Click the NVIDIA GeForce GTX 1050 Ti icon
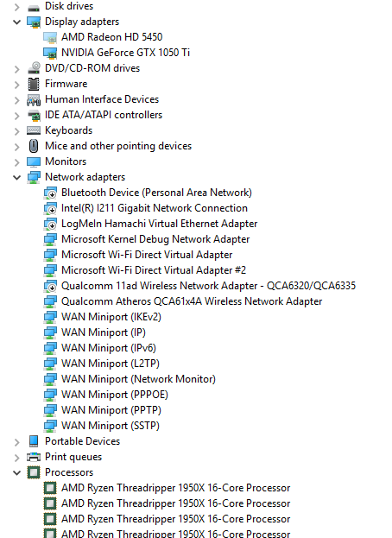The width and height of the screenshot is (392, 538). (x=50, y=53)
